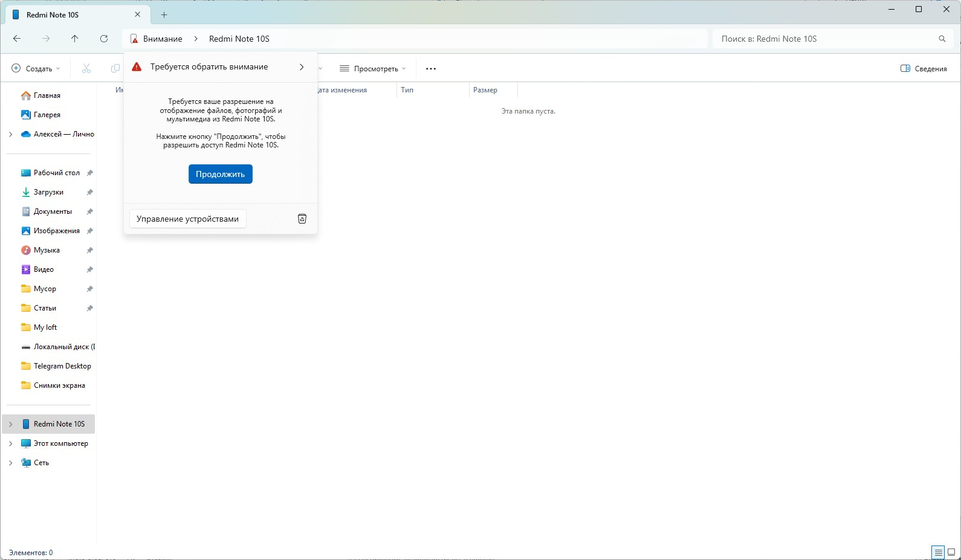This screenshot has height=560, width=961.
Task: Expand the Redmi Note 10S tree node
Action: 10,424
